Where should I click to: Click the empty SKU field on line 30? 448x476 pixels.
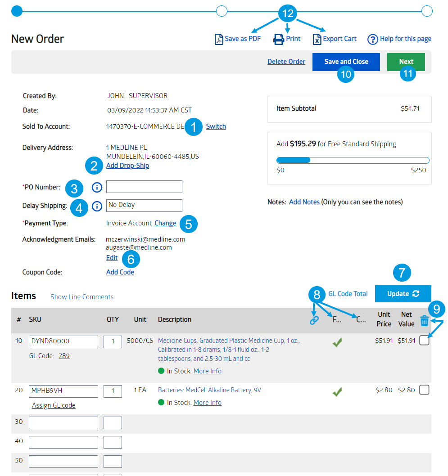tap(63, 423)
